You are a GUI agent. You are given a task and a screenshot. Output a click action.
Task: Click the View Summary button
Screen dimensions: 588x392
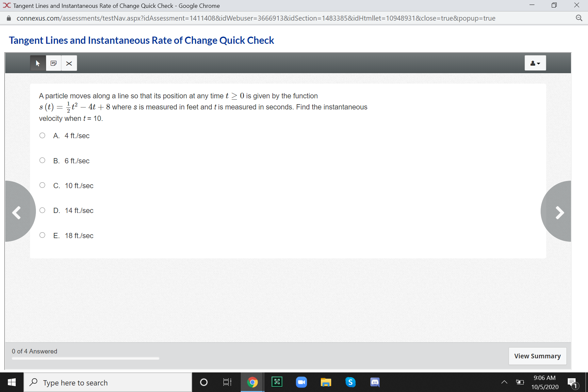coord(537,356)
